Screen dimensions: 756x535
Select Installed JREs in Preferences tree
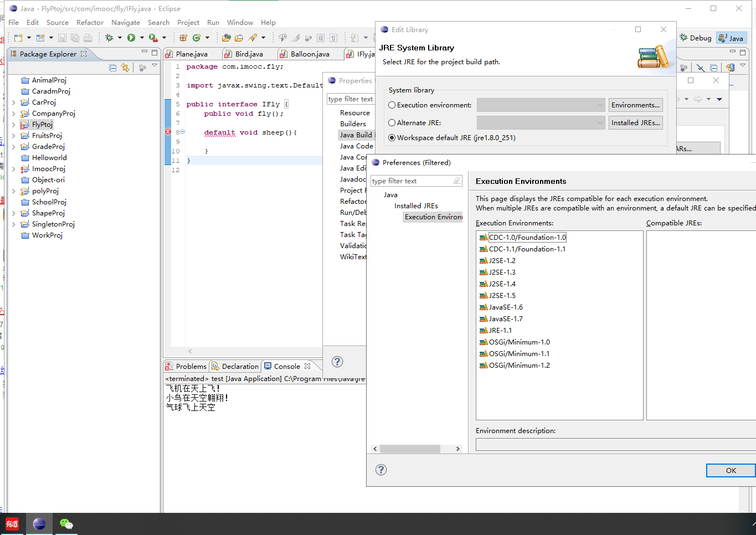[416, 205]
